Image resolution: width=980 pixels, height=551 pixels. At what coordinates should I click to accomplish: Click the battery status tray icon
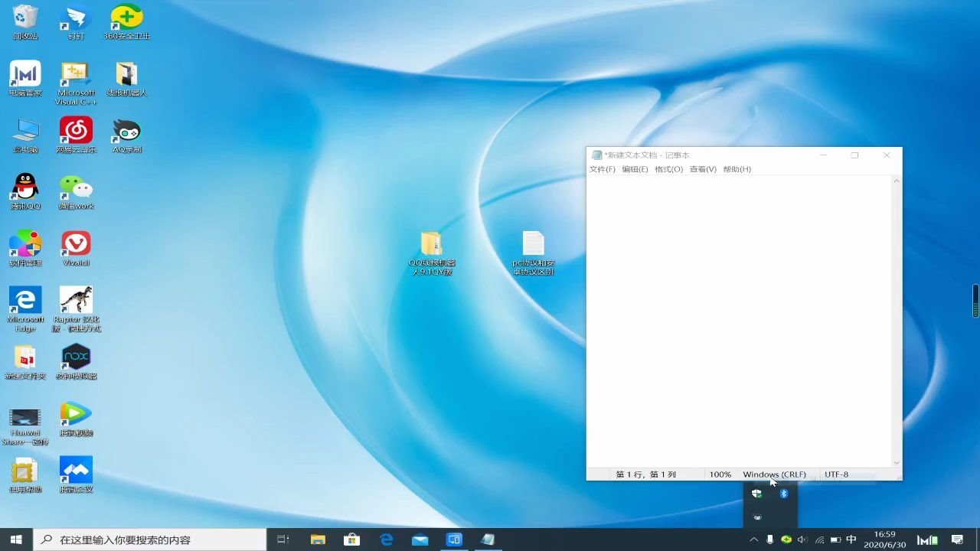click(x=835, y=540)
